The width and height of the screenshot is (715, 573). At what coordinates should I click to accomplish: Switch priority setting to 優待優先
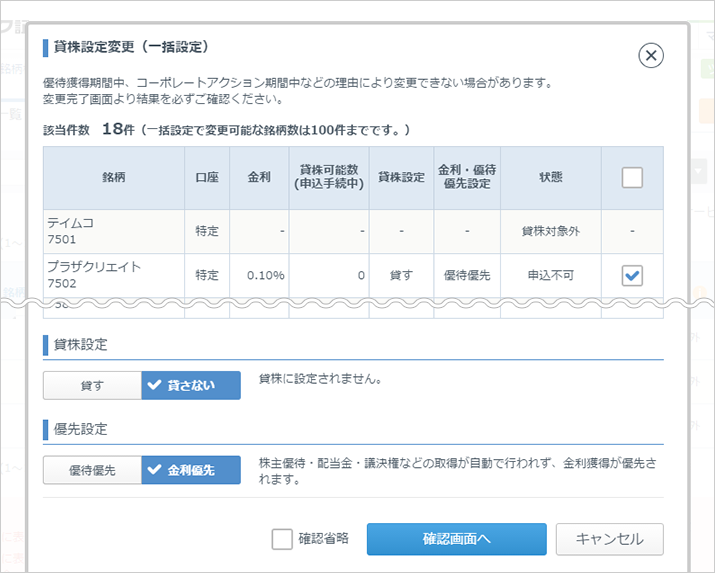click(92, 470)
